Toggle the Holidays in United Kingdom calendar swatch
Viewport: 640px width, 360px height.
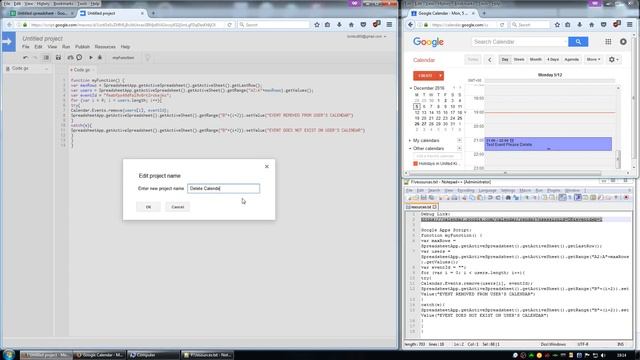point(416,164)
